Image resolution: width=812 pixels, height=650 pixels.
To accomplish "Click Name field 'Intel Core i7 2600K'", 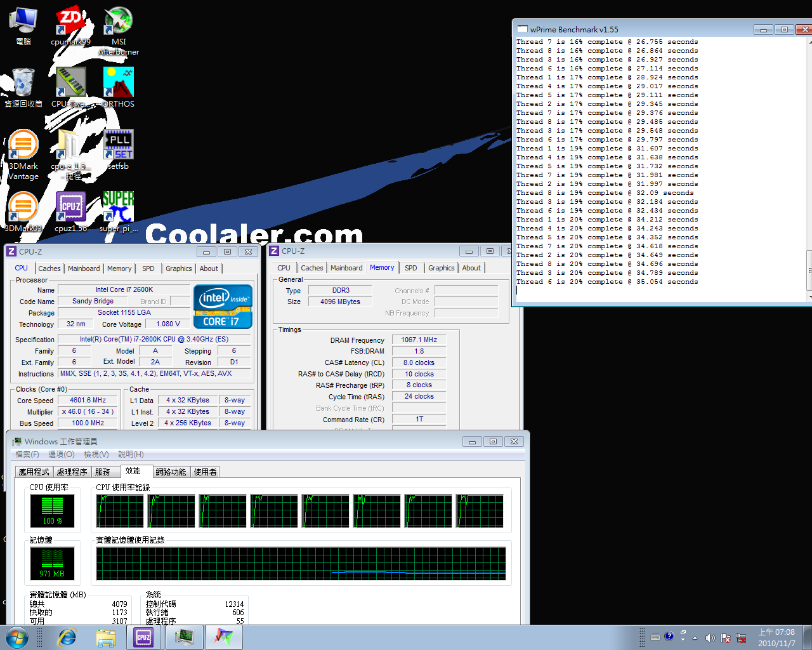I will pos(124,290).
